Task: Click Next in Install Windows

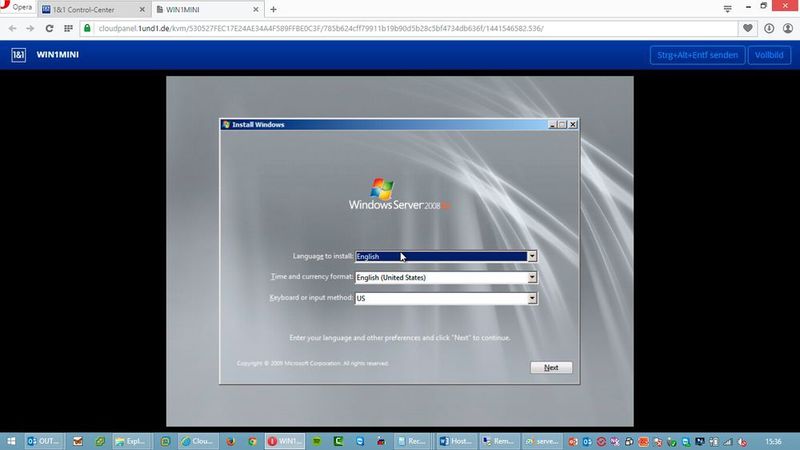Action: click(x=551, y=367)
